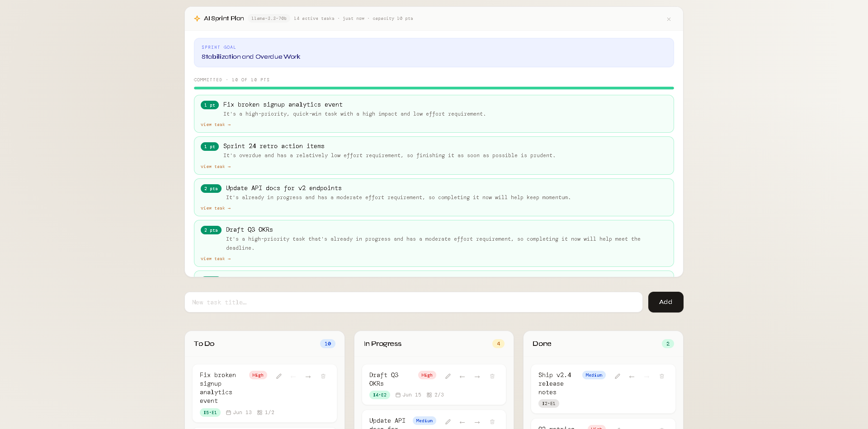This screenshot has width=868, height=429.
Task: Click High priority tag on Draft Q3 OKRs card
Action: [x=427, y=375]
